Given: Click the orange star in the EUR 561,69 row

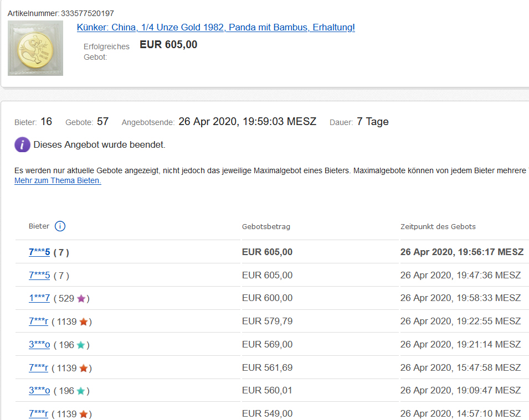Looking at the screenshot, I should point(84,368).
